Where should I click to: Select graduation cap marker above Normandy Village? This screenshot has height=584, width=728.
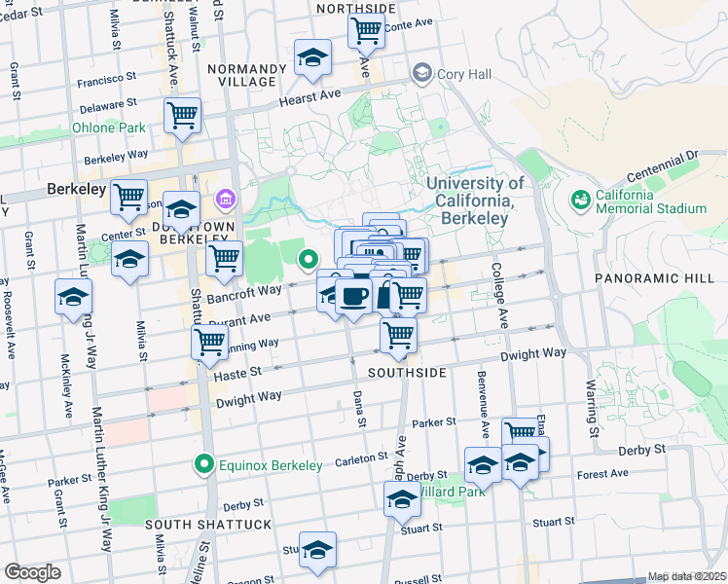(311, 59)
